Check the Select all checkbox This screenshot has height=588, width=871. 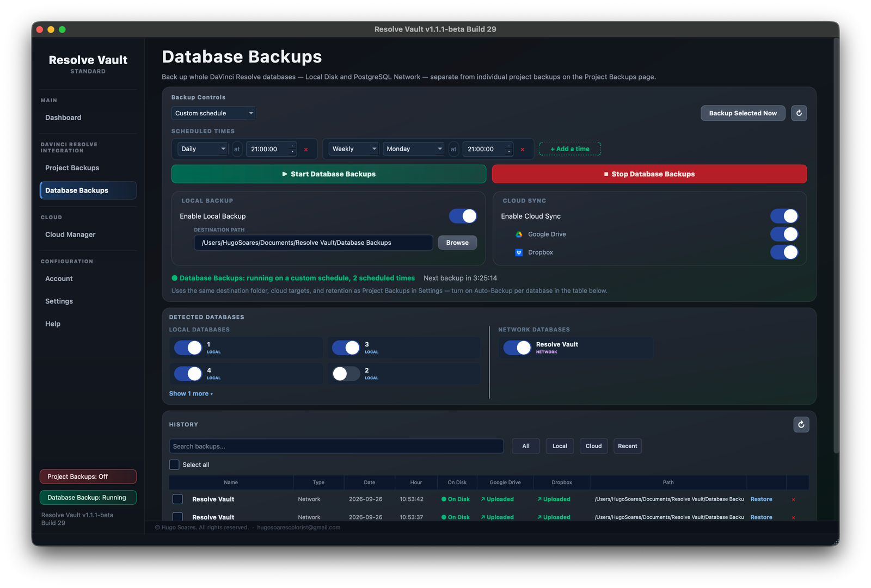(x=174, y=465)
